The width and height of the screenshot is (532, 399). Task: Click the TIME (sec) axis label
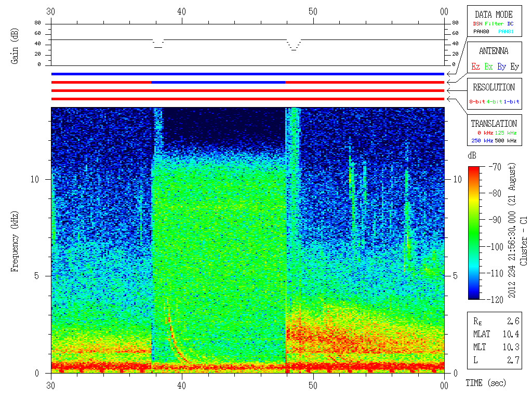click(486, 383)
